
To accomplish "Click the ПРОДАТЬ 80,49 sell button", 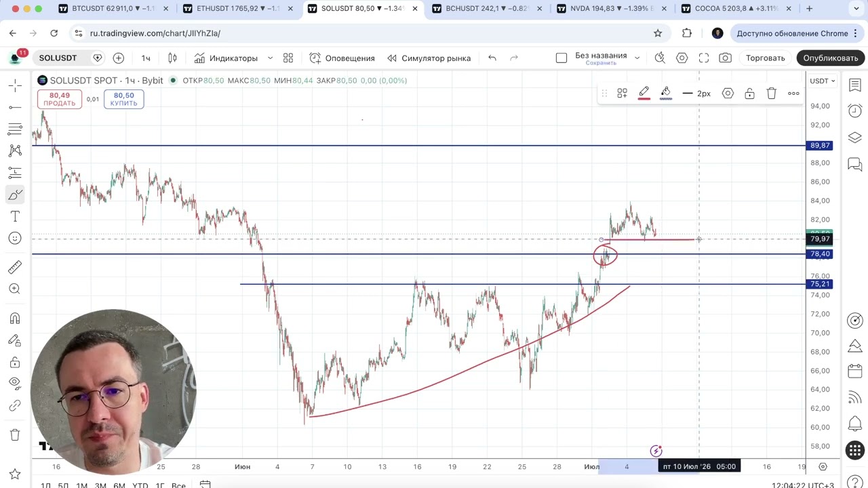I will [x=60, y=99].
